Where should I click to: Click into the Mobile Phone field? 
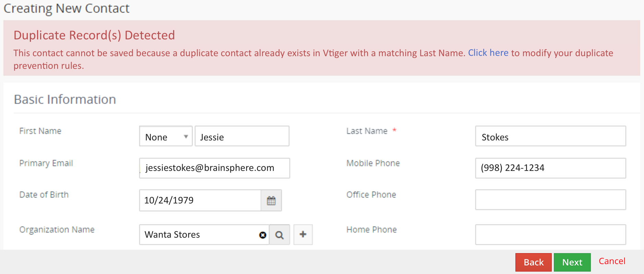(x=550, y=168)
